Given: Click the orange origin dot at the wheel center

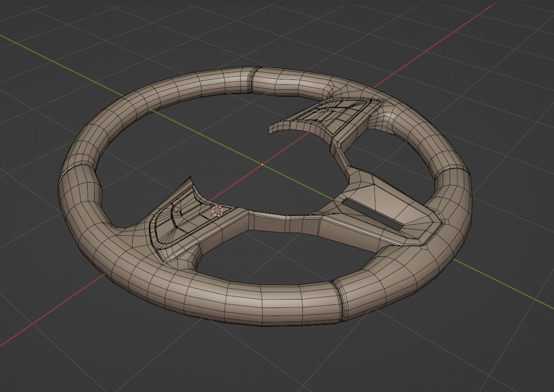Looking at the screenshot, I should coord(262,164).
